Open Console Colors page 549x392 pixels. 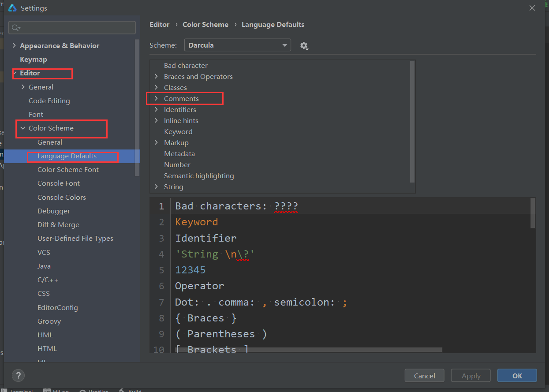coord(62,197)
